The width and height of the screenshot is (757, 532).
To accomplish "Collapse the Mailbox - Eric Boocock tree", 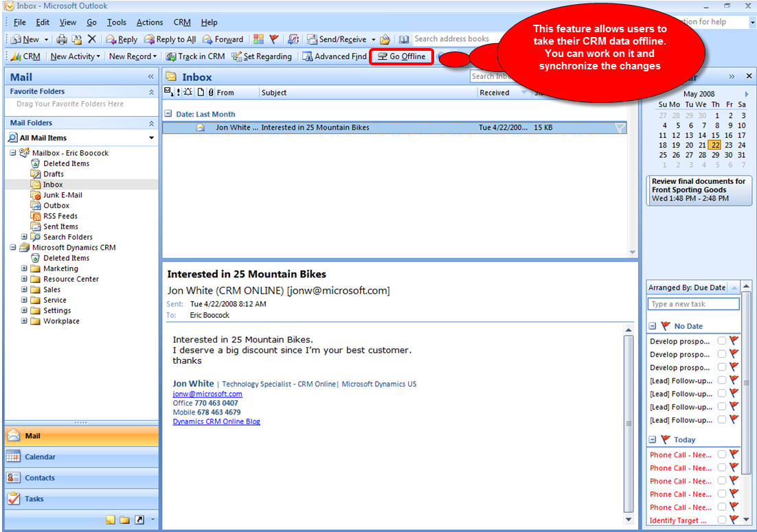I will [13, 153].
